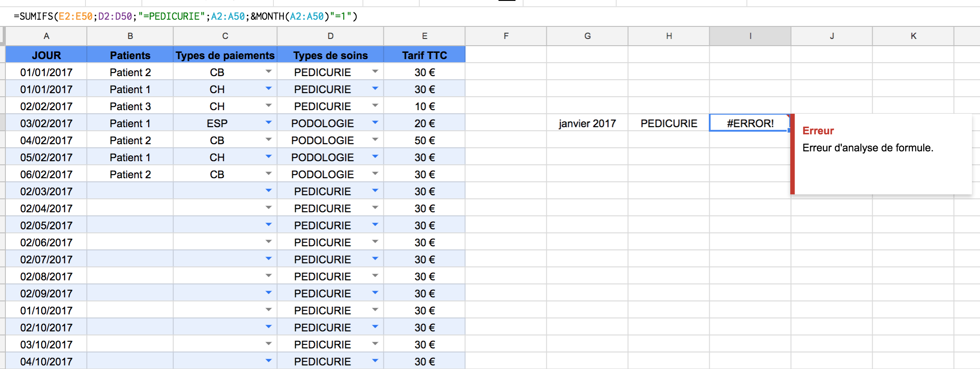Select column F header
The height and width of the screenshot is (369, 980).
[x=506, y=36]
